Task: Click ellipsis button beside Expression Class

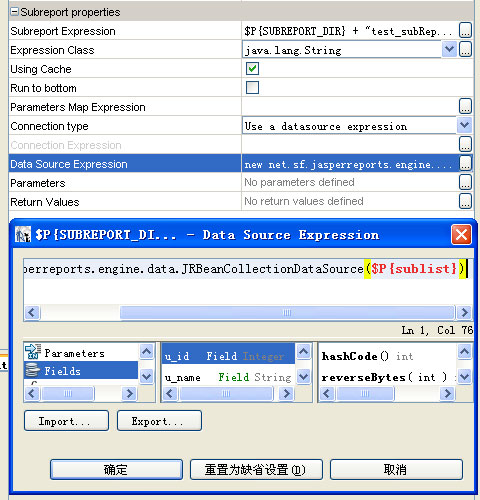Action: (x=465, y=50)
